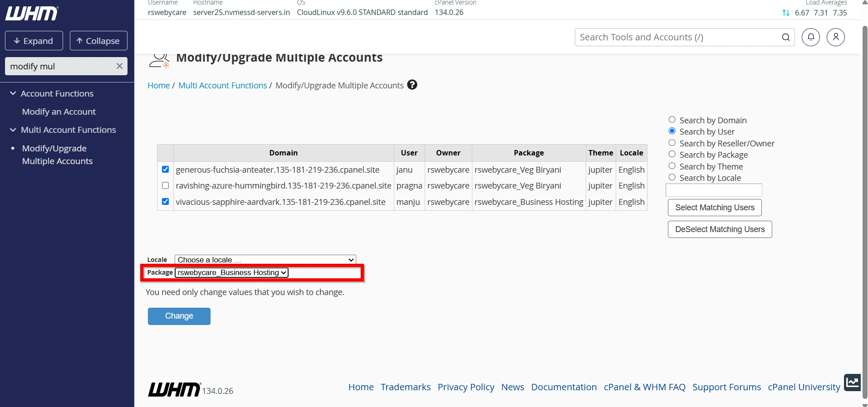Click the server status chart icon

pos(852,382)
